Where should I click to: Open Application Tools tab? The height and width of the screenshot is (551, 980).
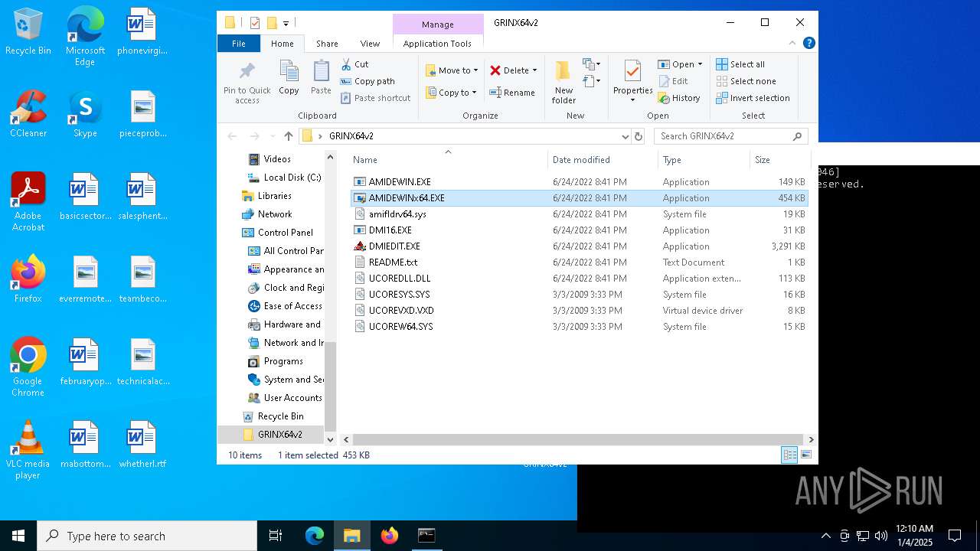[x=437, y=44]
